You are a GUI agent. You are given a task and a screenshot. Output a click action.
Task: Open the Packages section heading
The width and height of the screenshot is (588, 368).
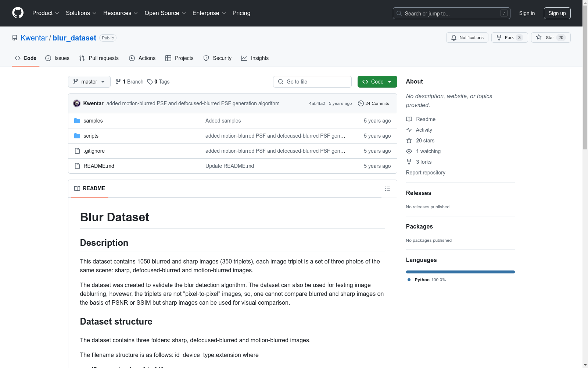click(x=419, y=226)
